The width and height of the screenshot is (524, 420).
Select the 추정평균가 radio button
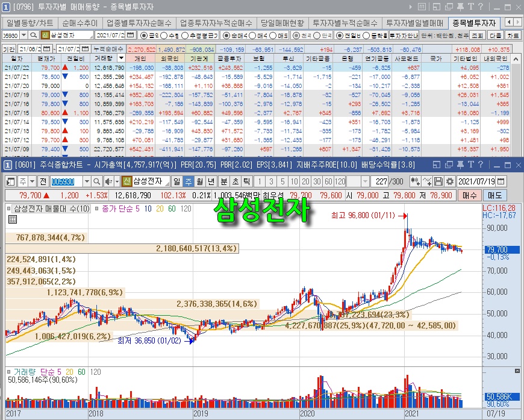point(185,35)
